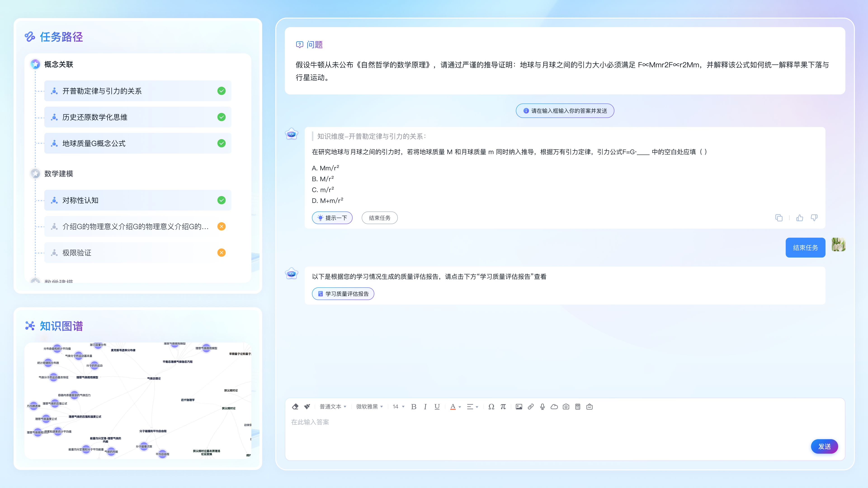Click the microphone voice input icon
Viewport: 868px width, 488px height.
542,406
